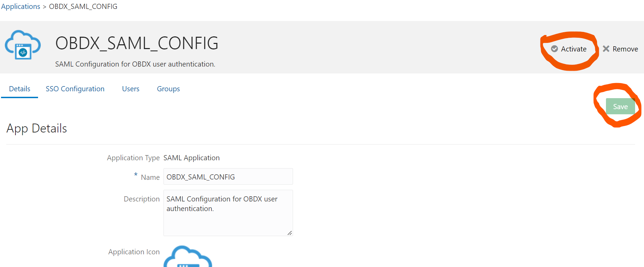
Task: Click the header description subtitle text
Action: (135, 64)
